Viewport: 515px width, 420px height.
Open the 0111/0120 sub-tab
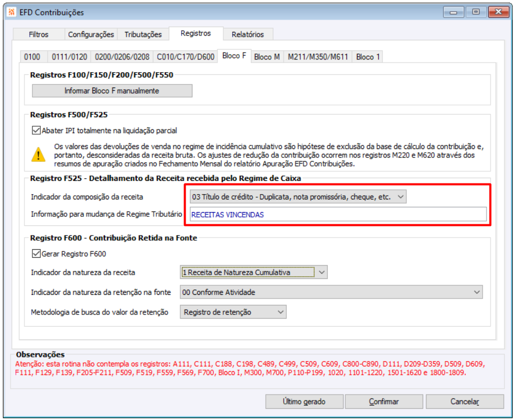coord(69,57)
